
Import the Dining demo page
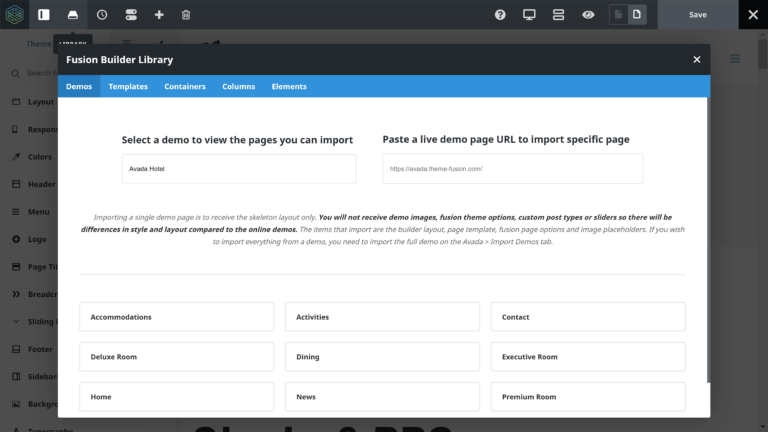tap(382, 357)
